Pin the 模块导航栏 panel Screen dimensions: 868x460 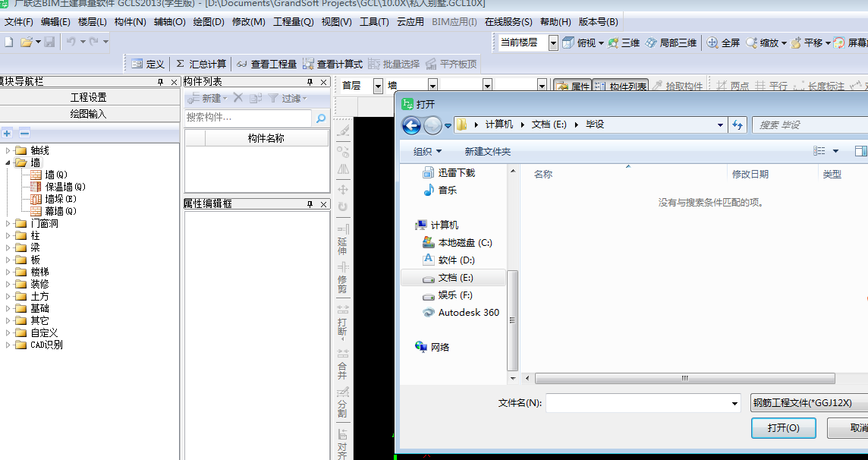tap(161, 82)
